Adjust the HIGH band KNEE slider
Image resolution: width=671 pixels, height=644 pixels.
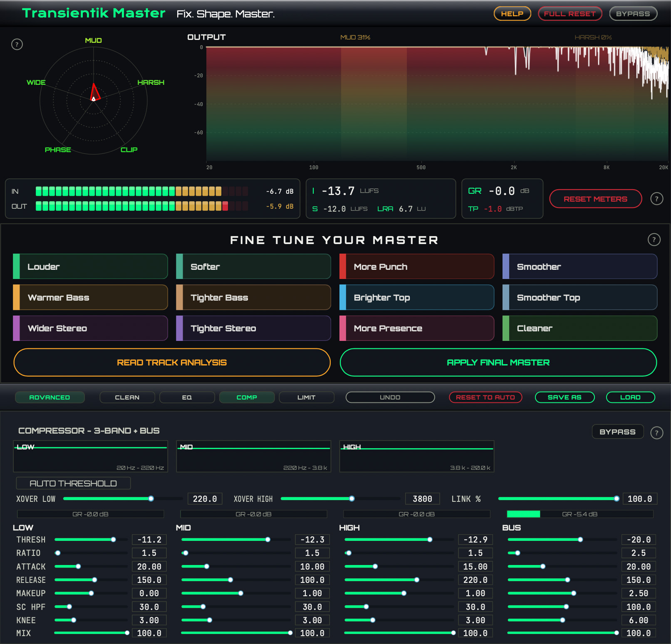(x=399, y=620)
